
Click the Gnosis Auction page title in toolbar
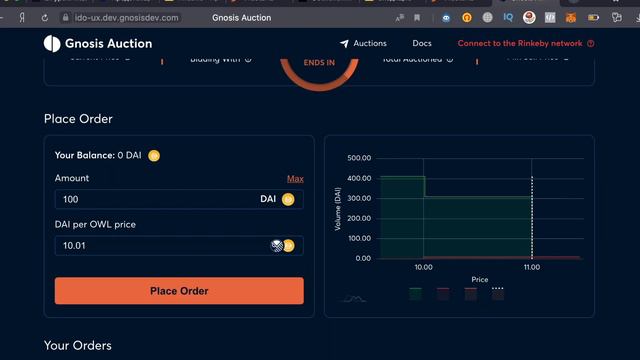[x=241, y=18]
